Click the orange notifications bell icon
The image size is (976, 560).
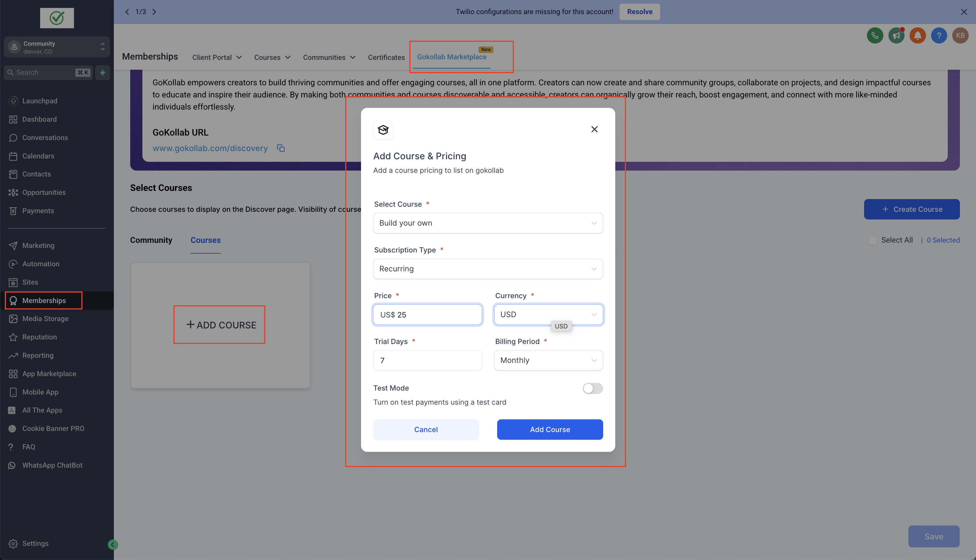coord(917,35)
